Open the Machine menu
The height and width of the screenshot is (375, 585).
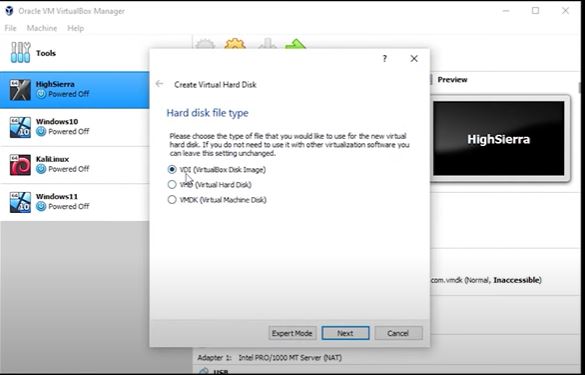42,28
